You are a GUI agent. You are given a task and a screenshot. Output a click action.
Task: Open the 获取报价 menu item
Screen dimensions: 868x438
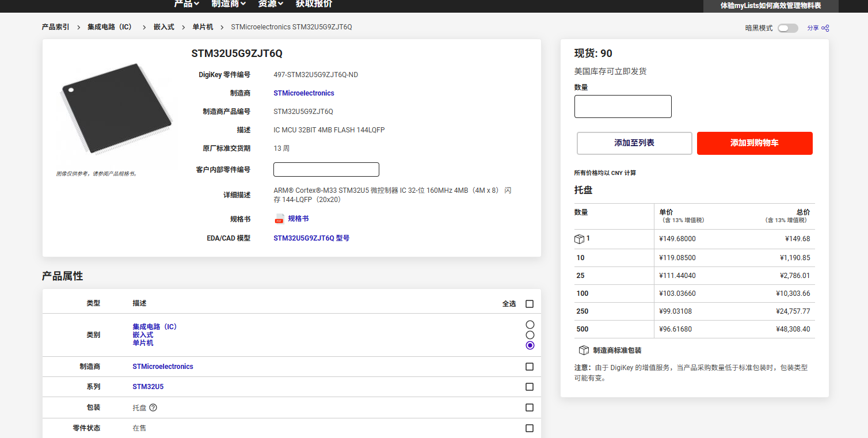point(314,3)
